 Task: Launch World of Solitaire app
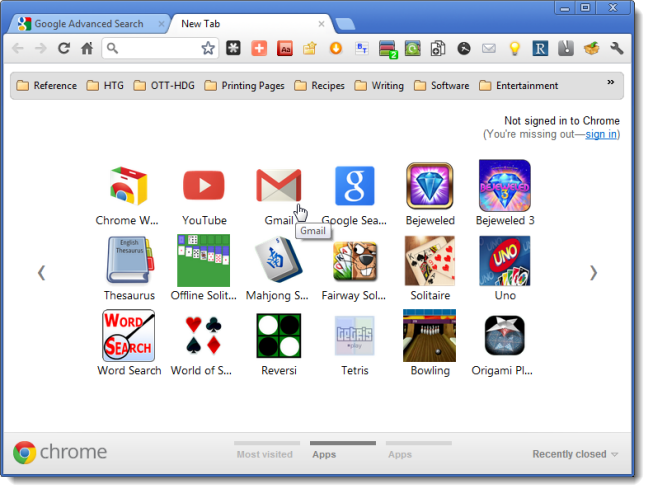pyautogui.click(x=203, y=335)
